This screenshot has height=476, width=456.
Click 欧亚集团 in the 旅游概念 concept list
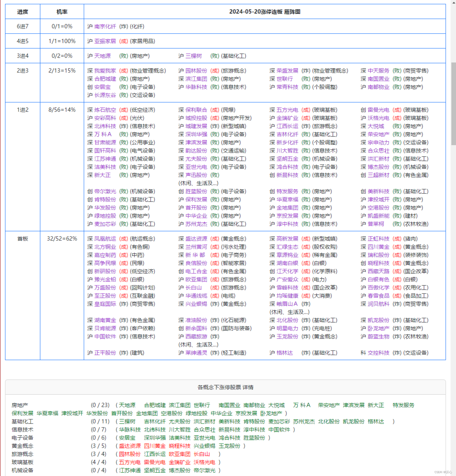coord(179,454)
